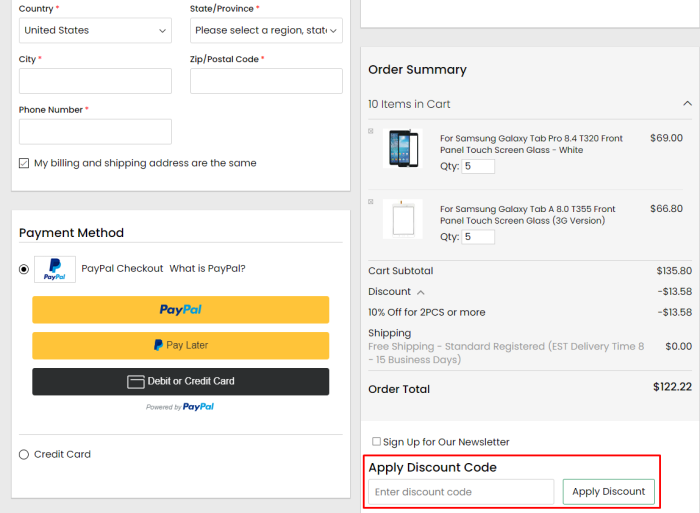
Task: Collapse the Discount details chevron
Action: 421,292
